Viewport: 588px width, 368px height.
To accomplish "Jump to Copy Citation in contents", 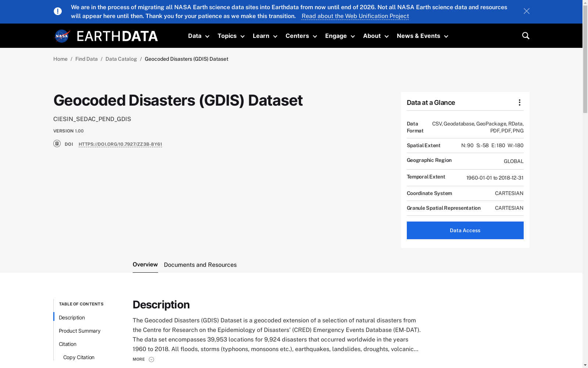I will point(79,357).
